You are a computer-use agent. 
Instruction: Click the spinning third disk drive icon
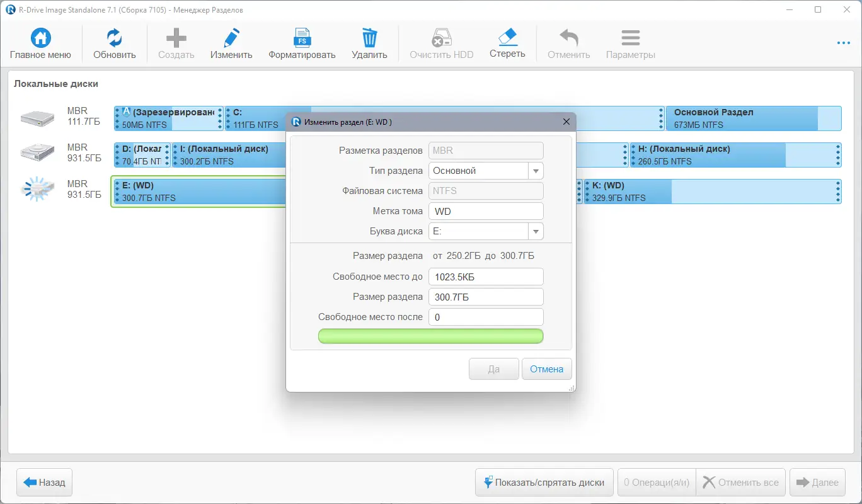(37, 190)
